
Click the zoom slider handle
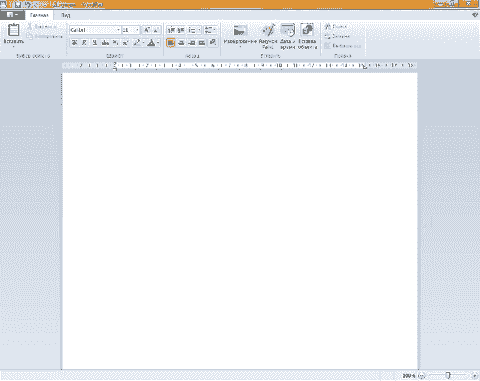tap(448, 376)
